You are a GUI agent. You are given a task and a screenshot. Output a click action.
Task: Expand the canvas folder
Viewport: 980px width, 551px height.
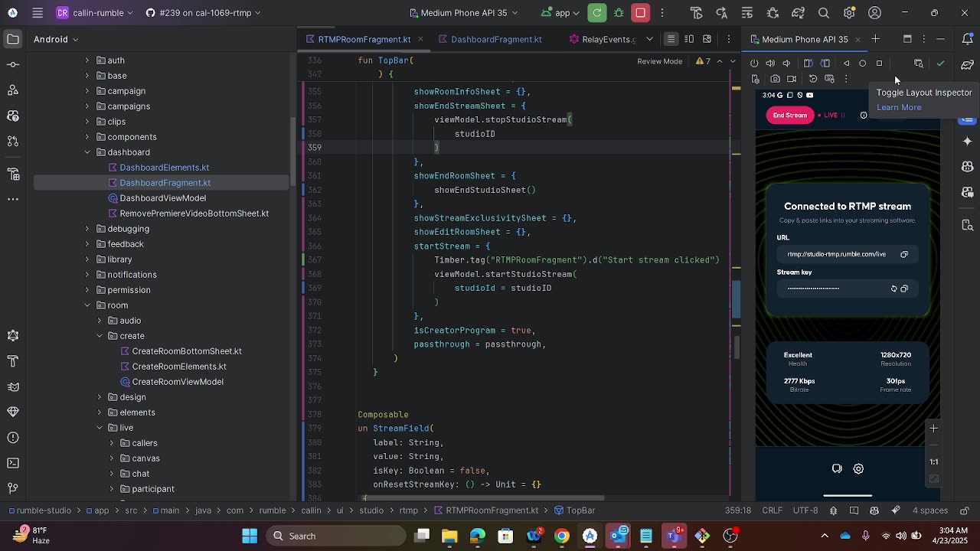112,458
